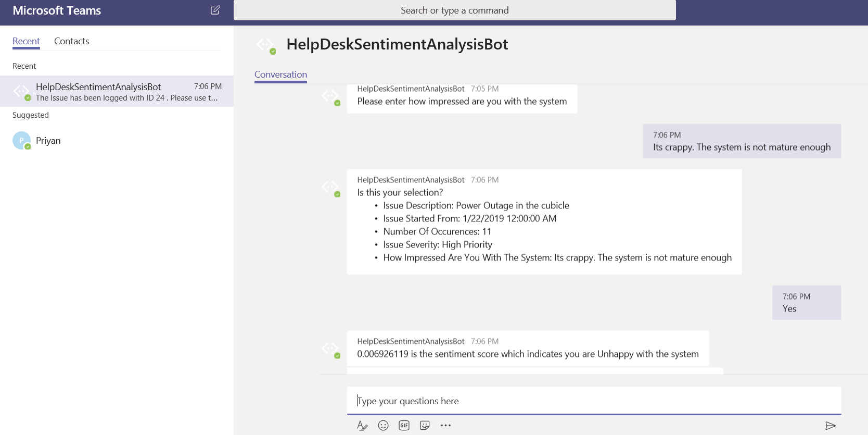Viewport: 868px width, 435px height.
Task: Click the 'Is this your selection?' text
Action: click(x=400, y=193)
